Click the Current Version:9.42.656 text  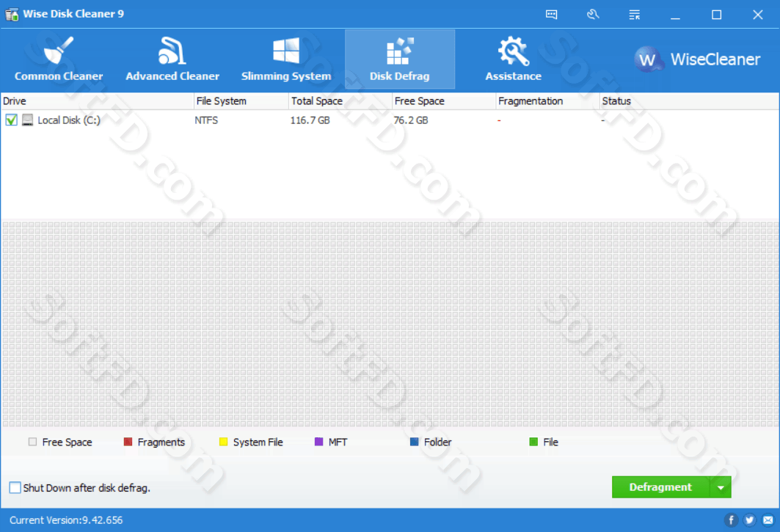tap(66, 520)
